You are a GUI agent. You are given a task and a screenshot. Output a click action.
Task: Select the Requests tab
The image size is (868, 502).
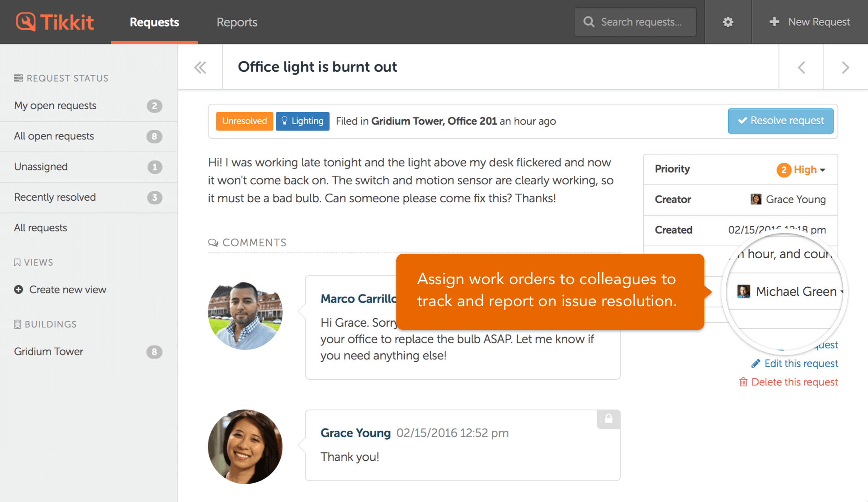point(154,22)
